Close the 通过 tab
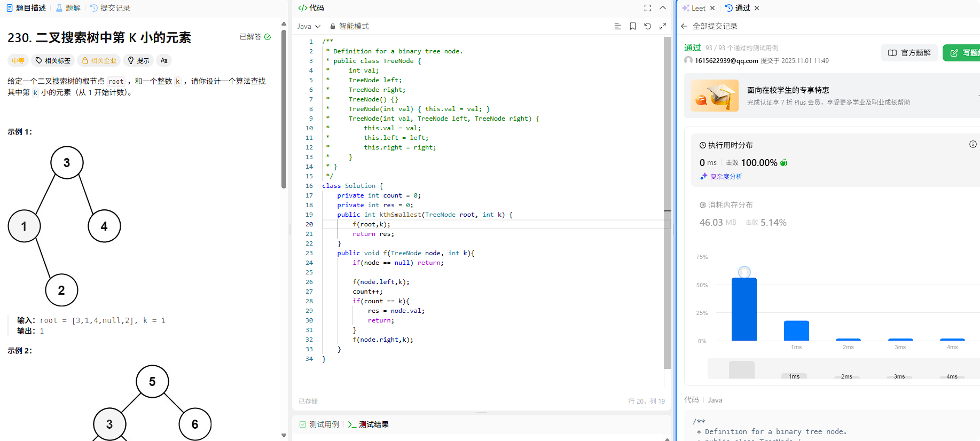980x441 pixels. coord(757,8)
